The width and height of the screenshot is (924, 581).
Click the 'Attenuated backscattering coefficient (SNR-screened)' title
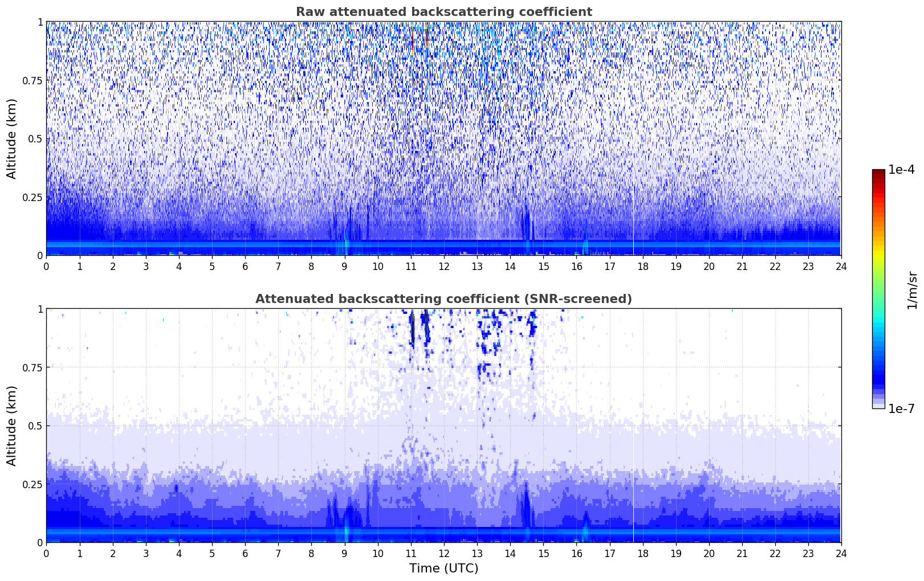pos(443,299)
